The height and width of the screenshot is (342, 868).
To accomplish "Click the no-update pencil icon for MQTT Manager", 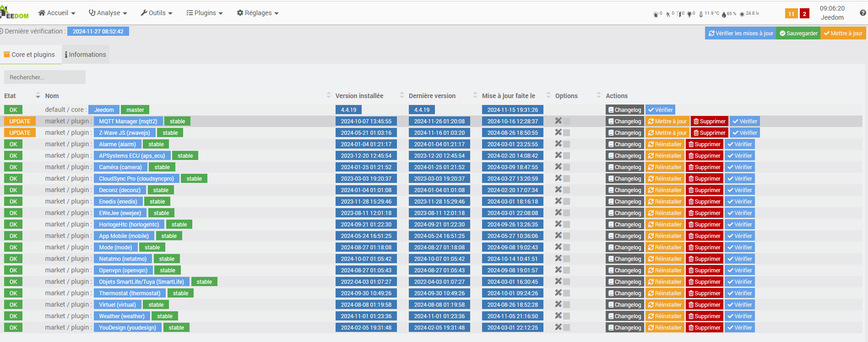I will [558, 121].
